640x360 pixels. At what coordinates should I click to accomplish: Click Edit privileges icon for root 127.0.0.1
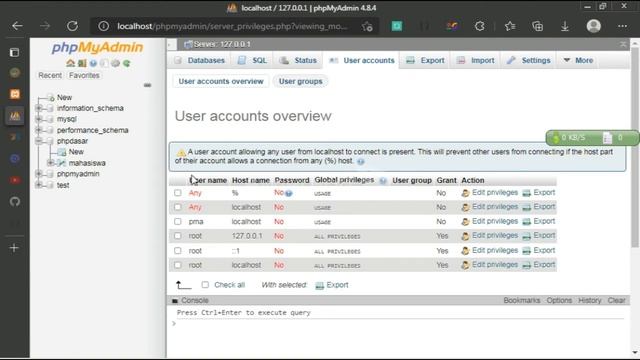click(465, 236)
